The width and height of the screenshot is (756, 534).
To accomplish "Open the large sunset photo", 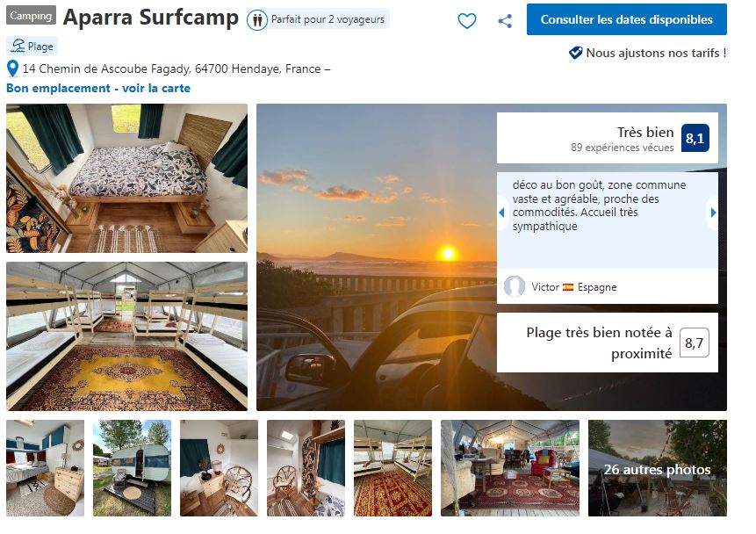I will [x=378, y=263].
